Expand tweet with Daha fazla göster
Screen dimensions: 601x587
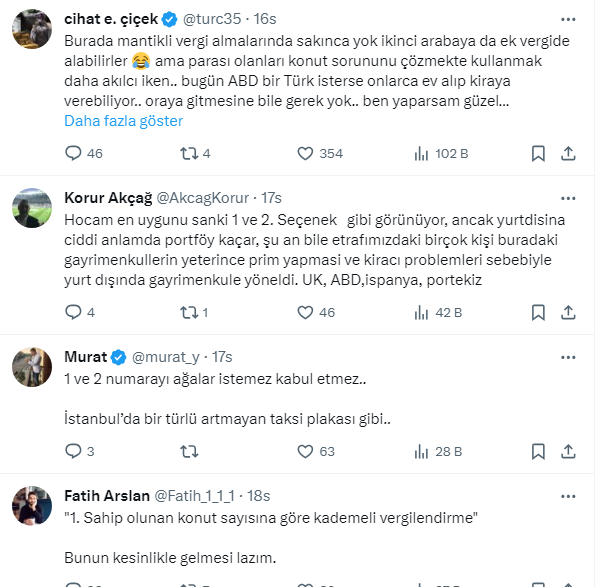(x=123, y=121)
